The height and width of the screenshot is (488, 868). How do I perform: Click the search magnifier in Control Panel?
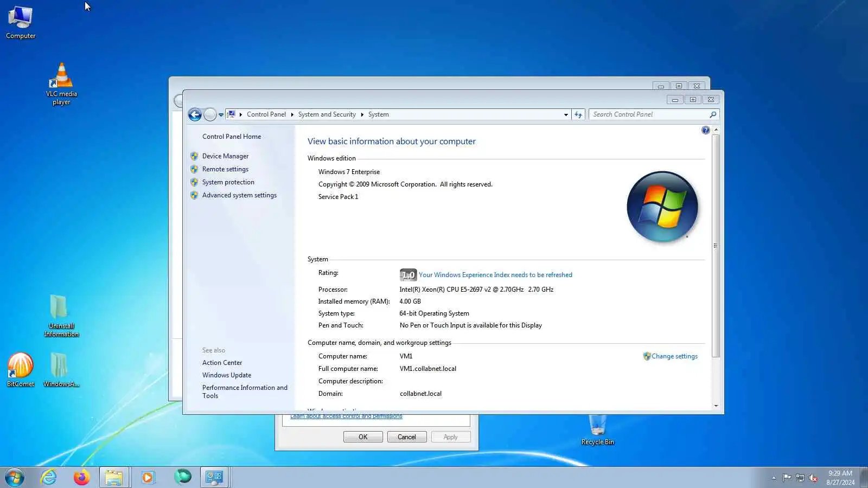point(713,114)
